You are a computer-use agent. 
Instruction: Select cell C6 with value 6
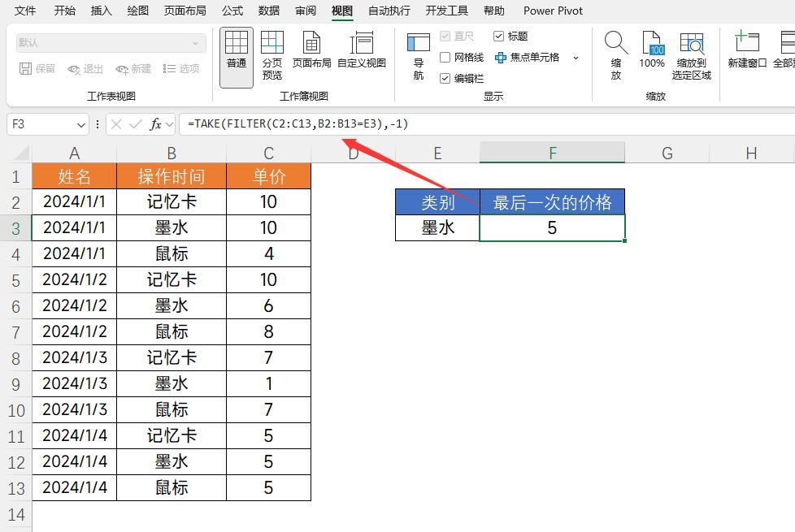pyautogui.click(x=269, y=305)
